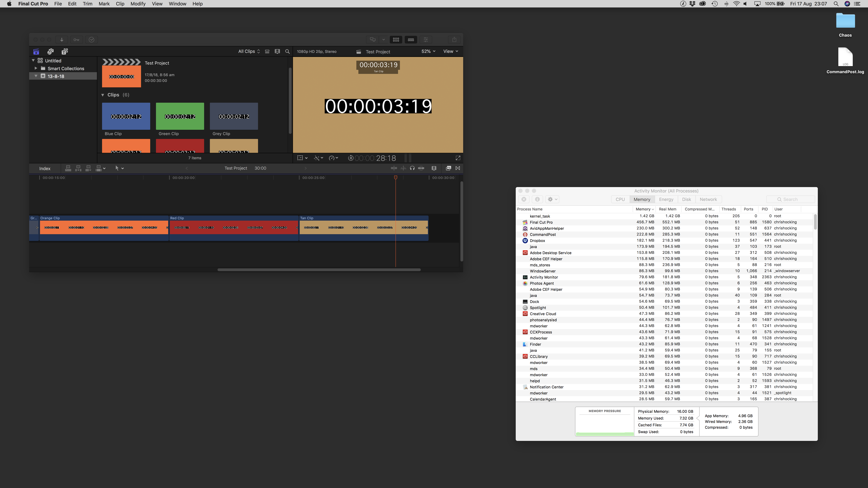The height and width of the screenshot is (488, 868).
Task: Open the 52% viewer zoom dropdown
Action: 428,51
